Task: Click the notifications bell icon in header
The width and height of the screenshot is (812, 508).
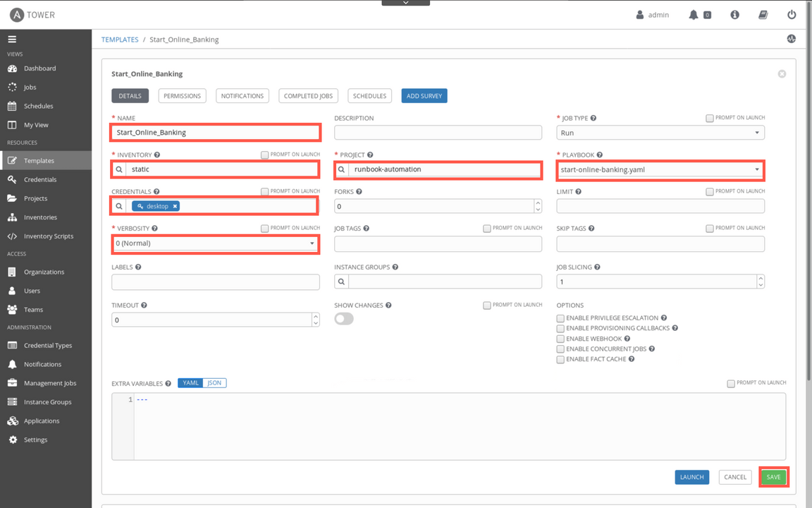Action: pyautogui.click(x=694, y=15)
